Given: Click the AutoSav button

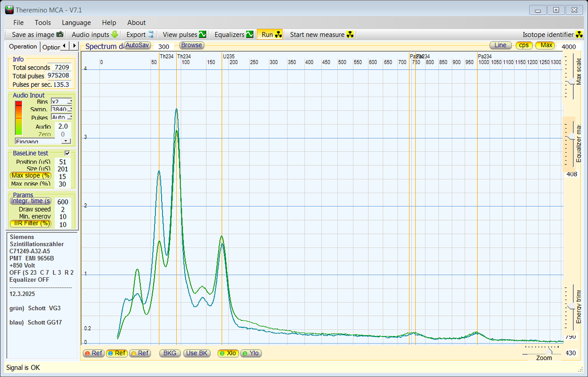Looking at the screenshot, I should coord(137,45).
